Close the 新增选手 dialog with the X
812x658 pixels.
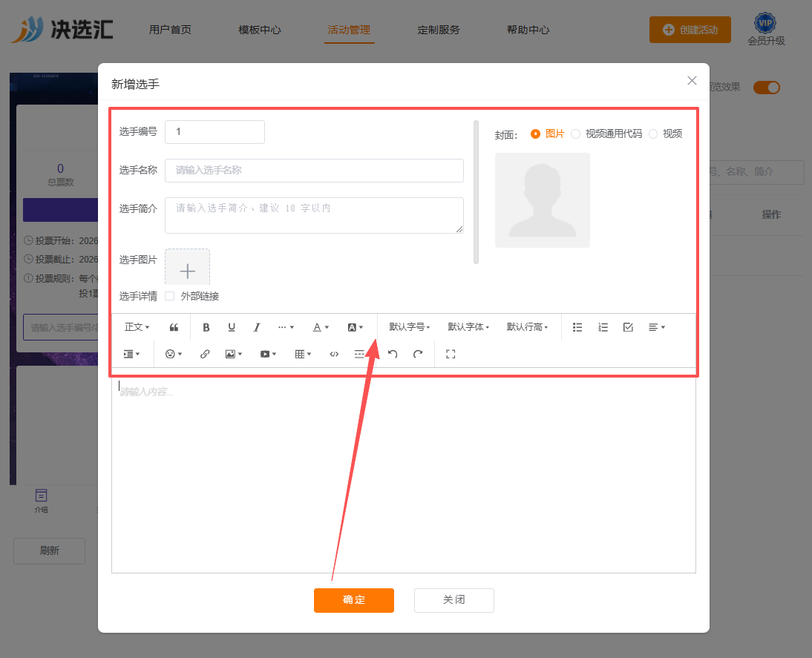click(692, 81)
